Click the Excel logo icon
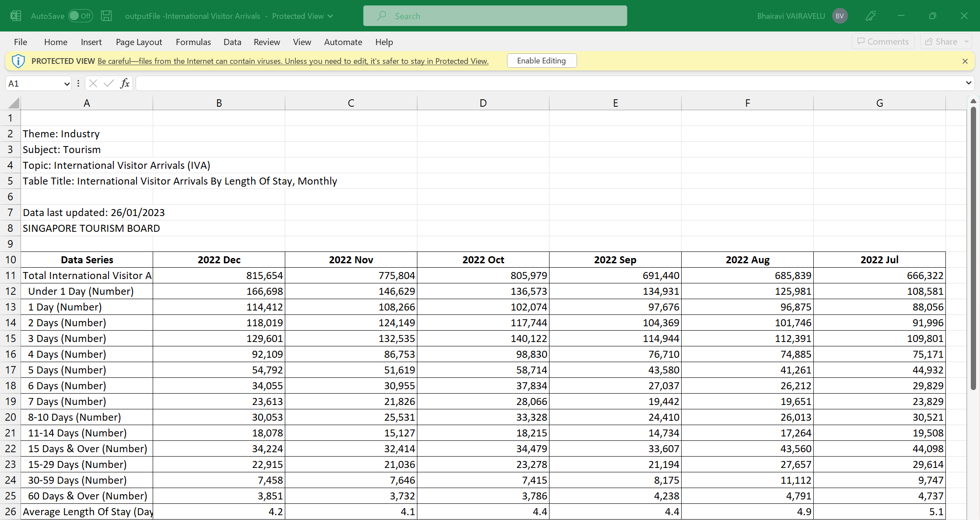The width and height of the screenshot is (980, 520). (x=16, y=16)
